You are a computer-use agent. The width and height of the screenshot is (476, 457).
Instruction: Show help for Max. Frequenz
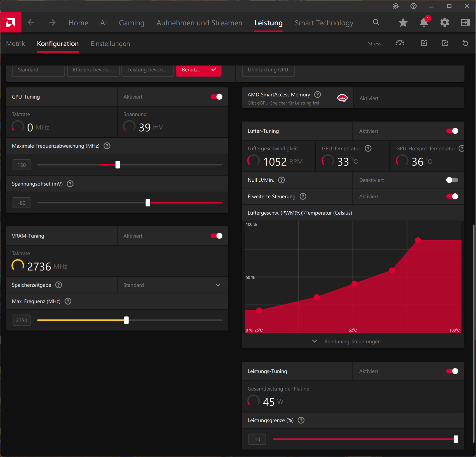68,301
